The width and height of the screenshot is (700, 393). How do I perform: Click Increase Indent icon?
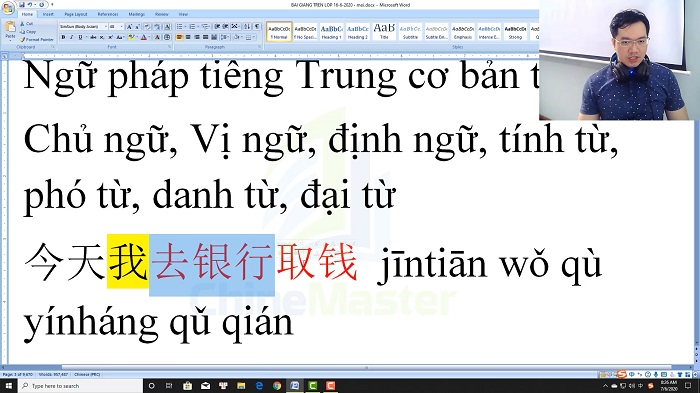[226, 27]
